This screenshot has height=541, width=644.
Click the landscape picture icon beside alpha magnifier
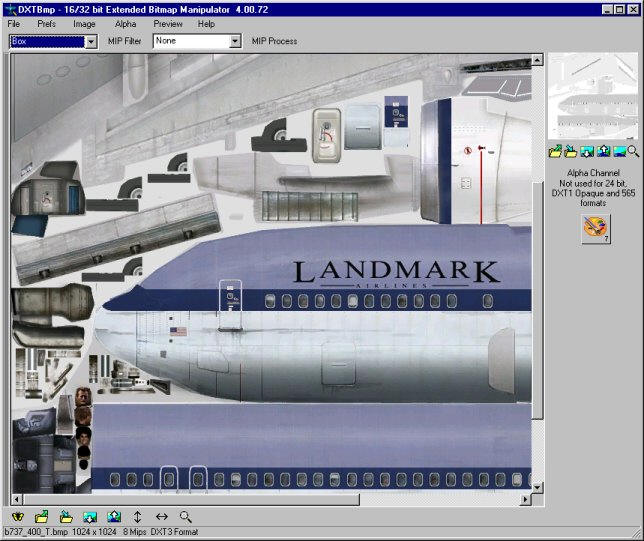point(619,151)
